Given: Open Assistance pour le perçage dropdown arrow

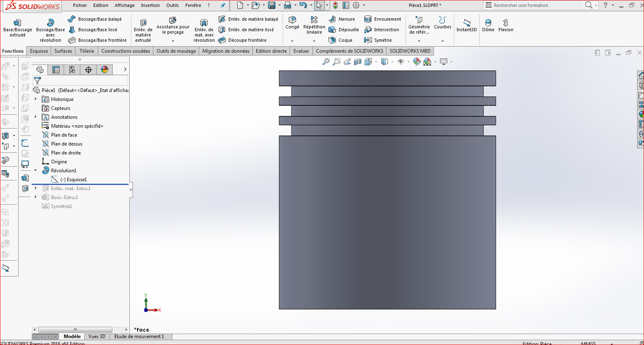Looking at the screenshot, I should tap(173, 41).
